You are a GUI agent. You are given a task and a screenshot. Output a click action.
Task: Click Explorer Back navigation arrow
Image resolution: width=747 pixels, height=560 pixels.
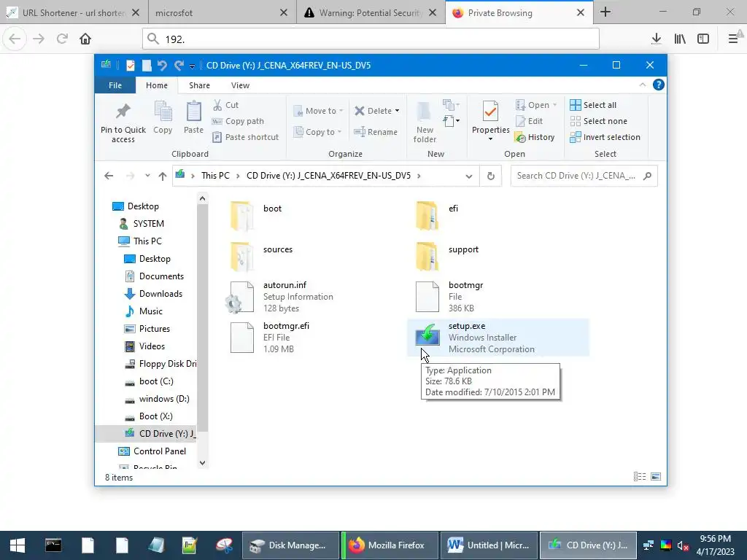click(x=109, y=176)
